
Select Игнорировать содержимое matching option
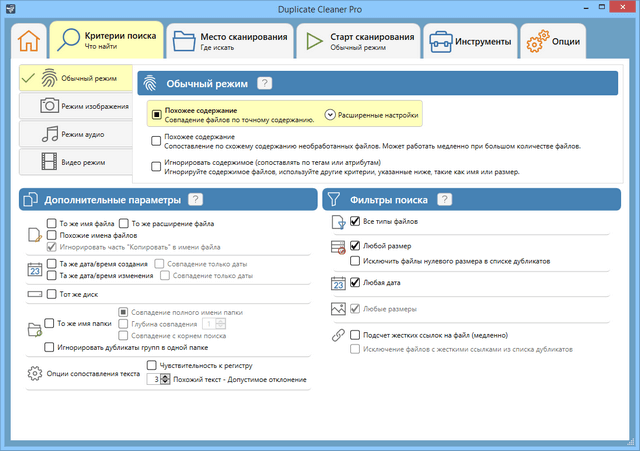pos(155,165)
